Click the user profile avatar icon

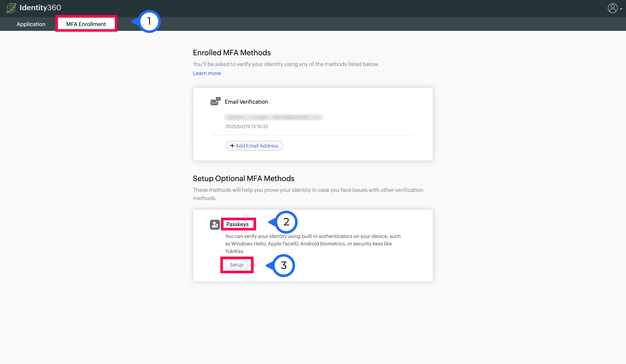click(612, 8)
